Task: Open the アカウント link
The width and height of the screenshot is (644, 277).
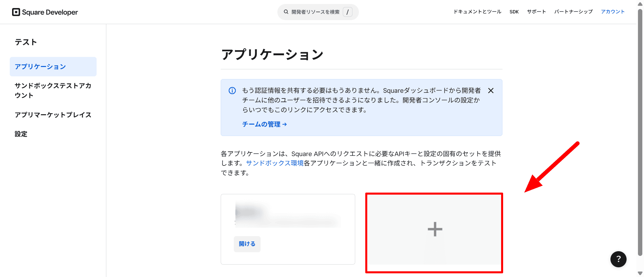Action: click(x=612, y=12)
